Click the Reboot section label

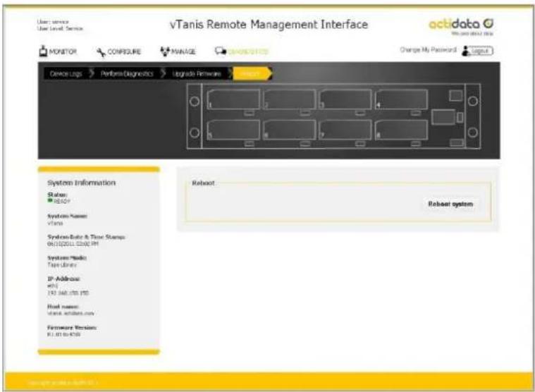(x=203, y=183)
